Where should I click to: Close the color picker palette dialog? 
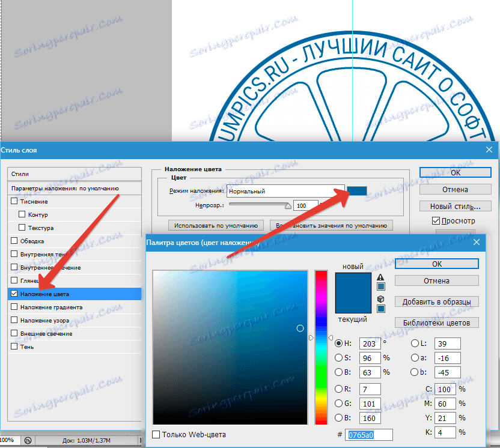(477, 243)
